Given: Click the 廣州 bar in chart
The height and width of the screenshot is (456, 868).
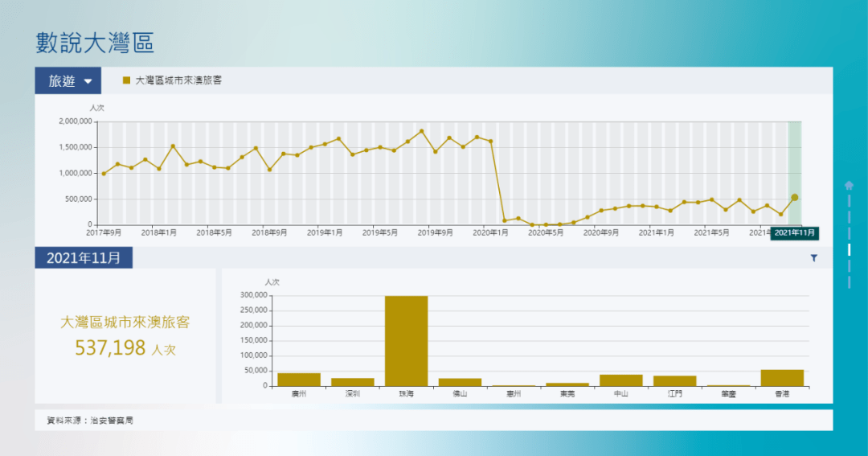Looking at the screenshot, I should point(298,379).
